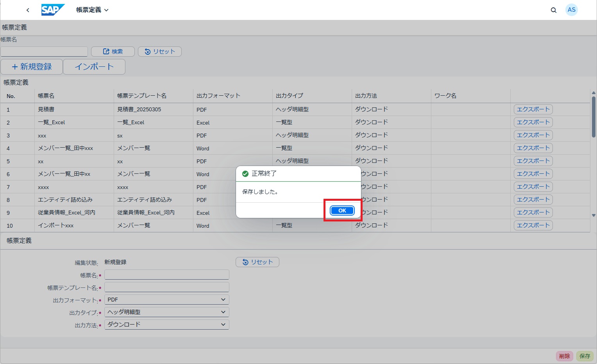Expand the 帳票定義 header menu
Image resolution: width=597 pixels, height=364 pixels.
pyautogui.click(x=93, y=10)
